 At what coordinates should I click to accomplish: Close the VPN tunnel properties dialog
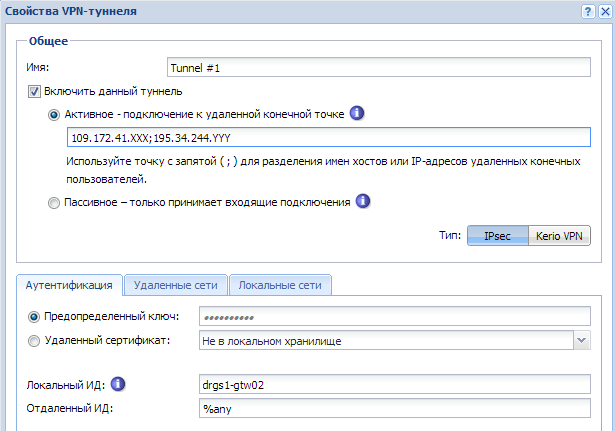coord(604,9)
